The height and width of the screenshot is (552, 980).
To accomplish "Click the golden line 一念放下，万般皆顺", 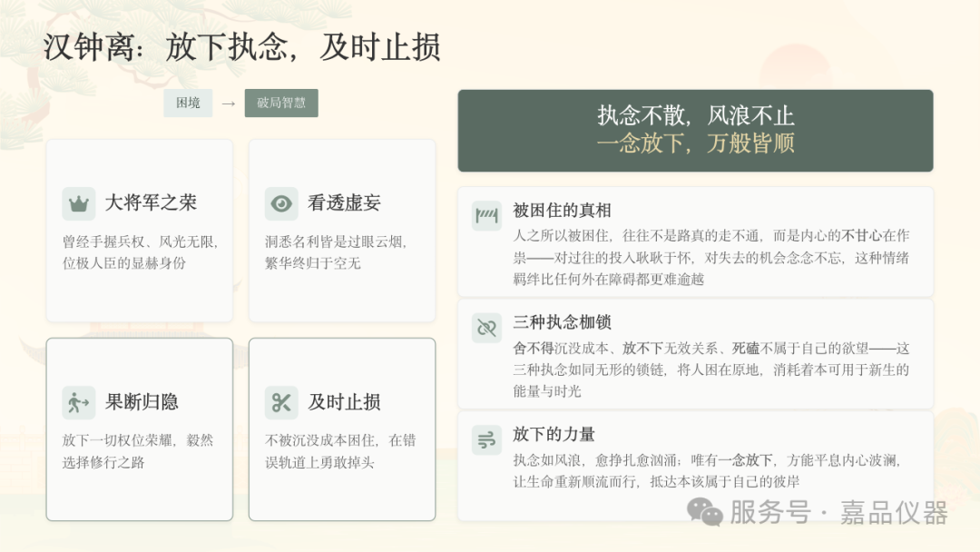I will click(696, 143).
